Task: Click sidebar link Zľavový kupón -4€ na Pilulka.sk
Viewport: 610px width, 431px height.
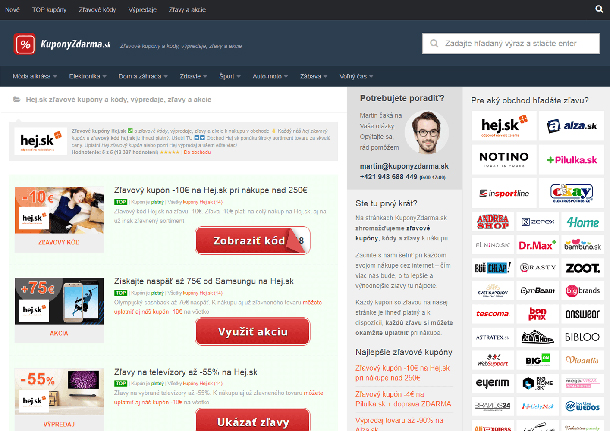Action: click(403, 399)
